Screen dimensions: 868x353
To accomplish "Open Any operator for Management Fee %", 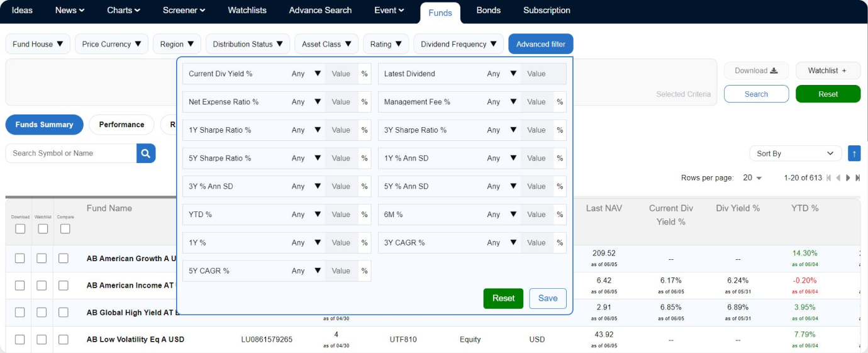I will (502, 102).
